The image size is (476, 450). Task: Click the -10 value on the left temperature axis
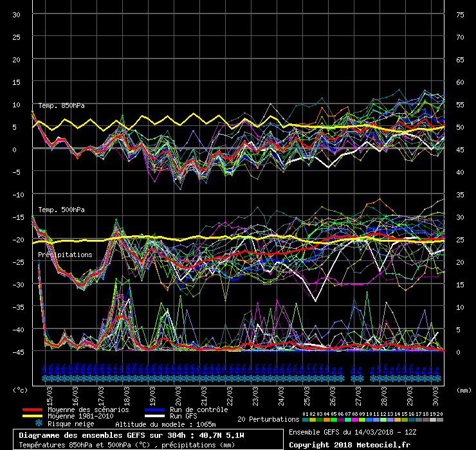[18, 195]
